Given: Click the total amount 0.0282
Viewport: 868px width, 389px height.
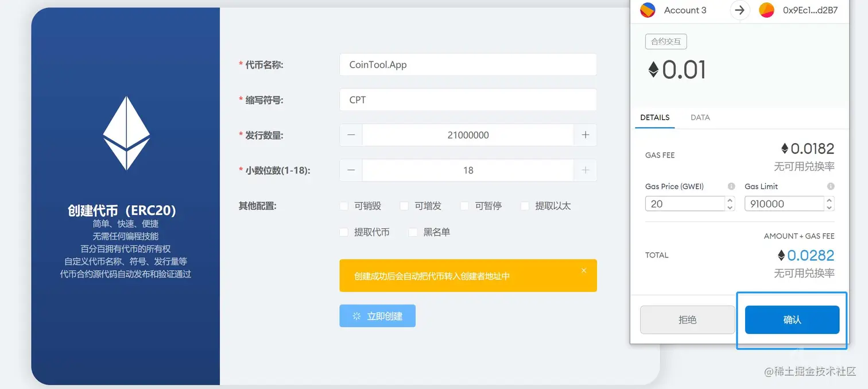Looking at the screenshot, I should pyautogui.click(x=811, y=255).
